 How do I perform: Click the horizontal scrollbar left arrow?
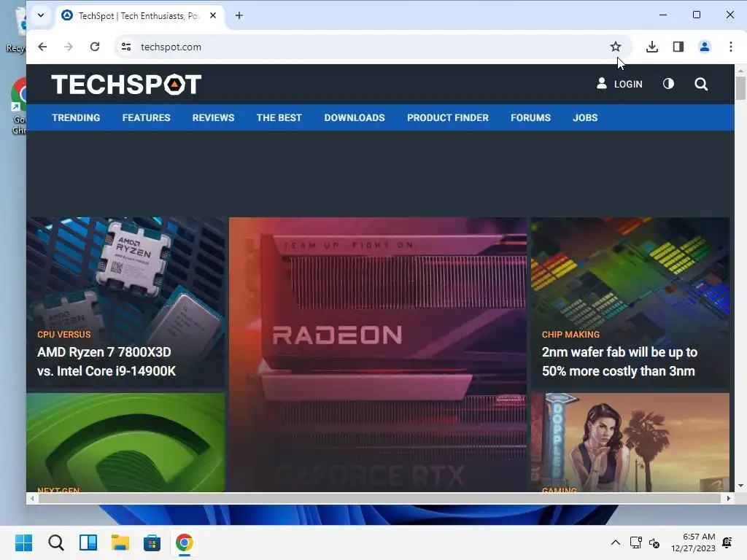[32, 499]
